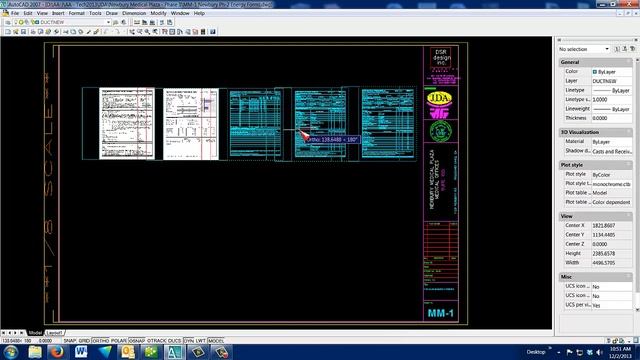Open Firefox from the taskbar

pos(57,352)
